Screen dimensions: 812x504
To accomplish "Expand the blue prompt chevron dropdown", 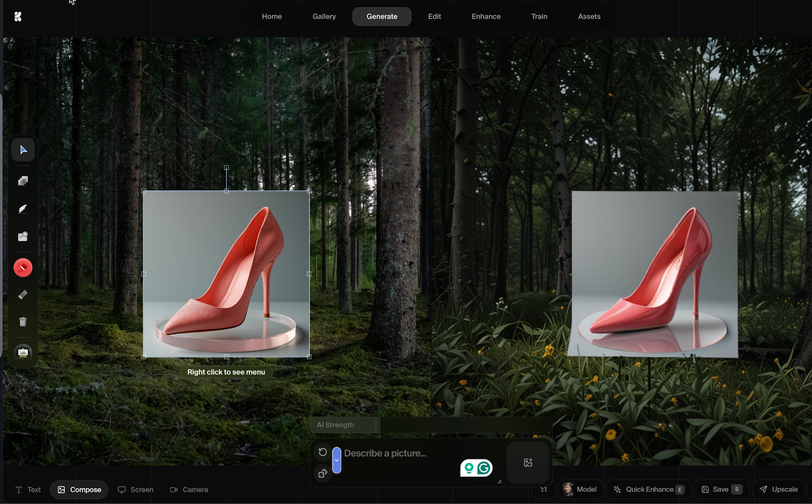I will (x=336, y=460).
